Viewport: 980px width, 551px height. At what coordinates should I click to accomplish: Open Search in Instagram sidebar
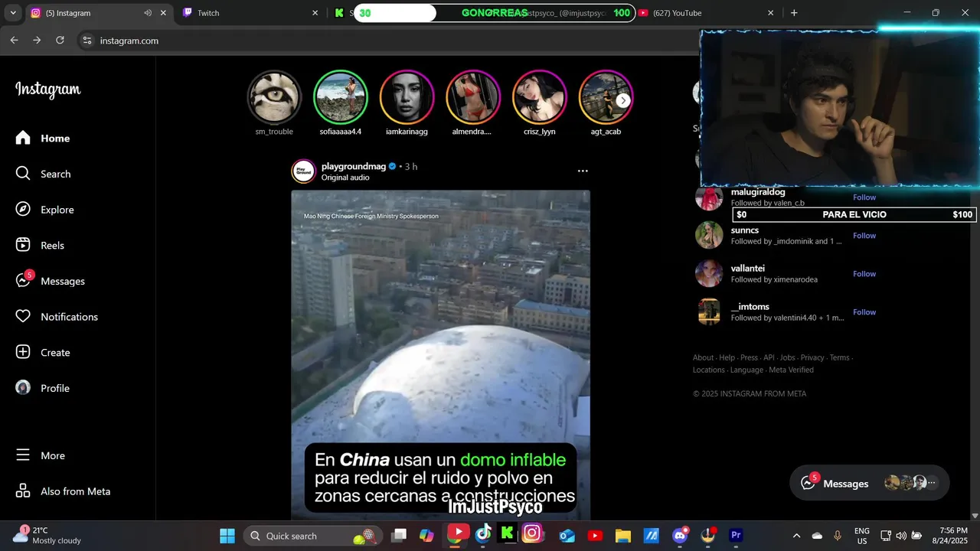click(x=44, y=174)
